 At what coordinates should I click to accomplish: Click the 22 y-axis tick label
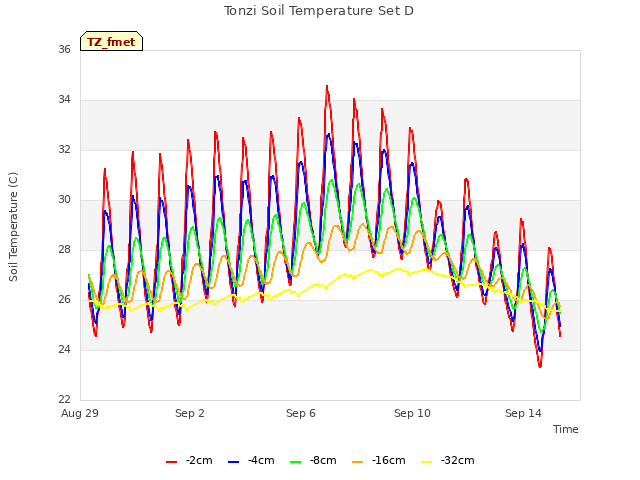click(64, 400)
